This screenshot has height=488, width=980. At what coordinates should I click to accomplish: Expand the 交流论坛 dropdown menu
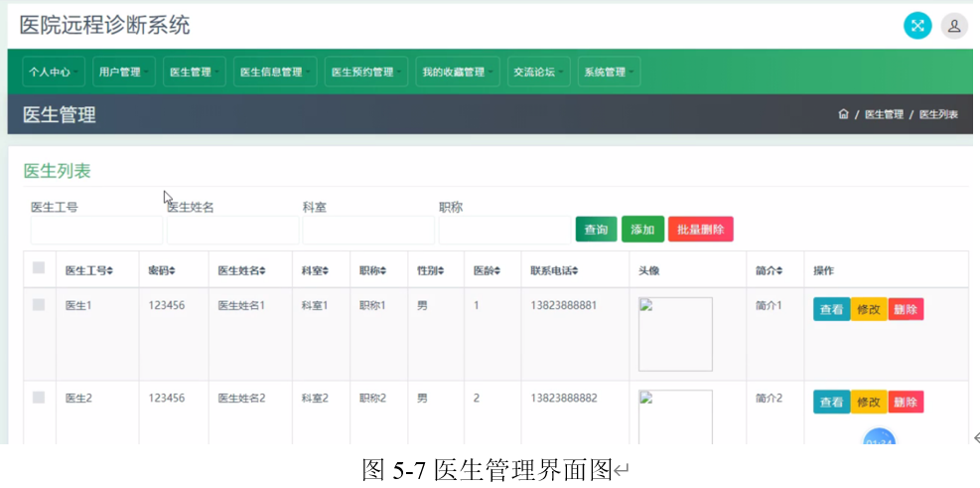tap(539, 72)
